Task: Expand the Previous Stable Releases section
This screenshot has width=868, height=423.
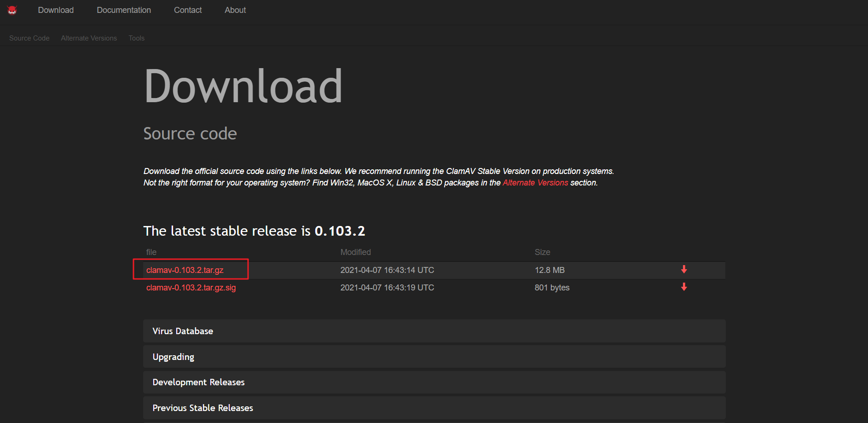Action: point(434,408)
